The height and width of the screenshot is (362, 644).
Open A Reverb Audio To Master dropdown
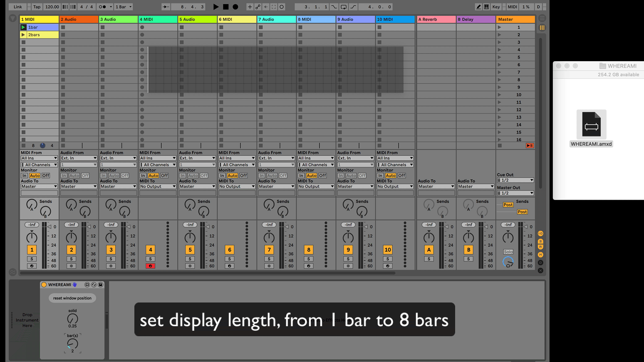[x=436, y=186]
